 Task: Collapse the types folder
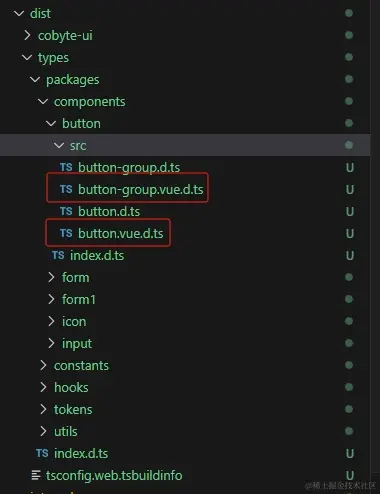tap(27, 57)
